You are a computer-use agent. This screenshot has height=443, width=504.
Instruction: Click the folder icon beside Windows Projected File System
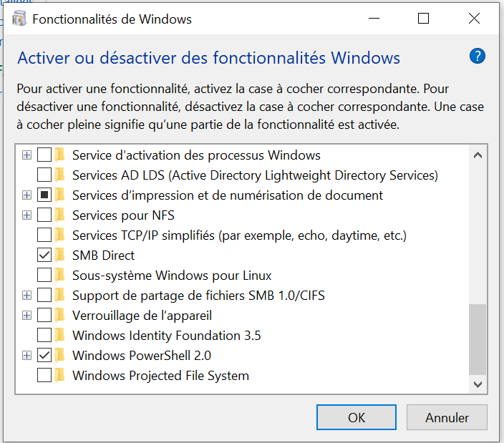tap(59, 376)
